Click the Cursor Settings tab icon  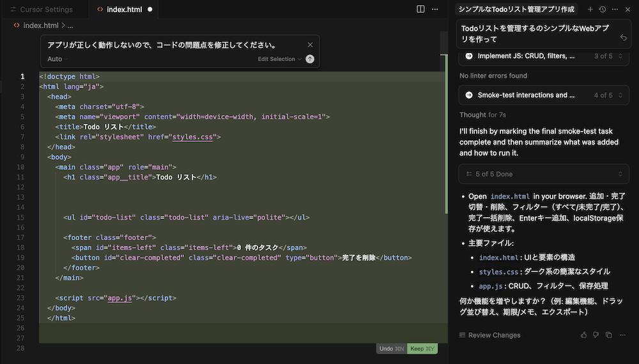tap(13, 9)
